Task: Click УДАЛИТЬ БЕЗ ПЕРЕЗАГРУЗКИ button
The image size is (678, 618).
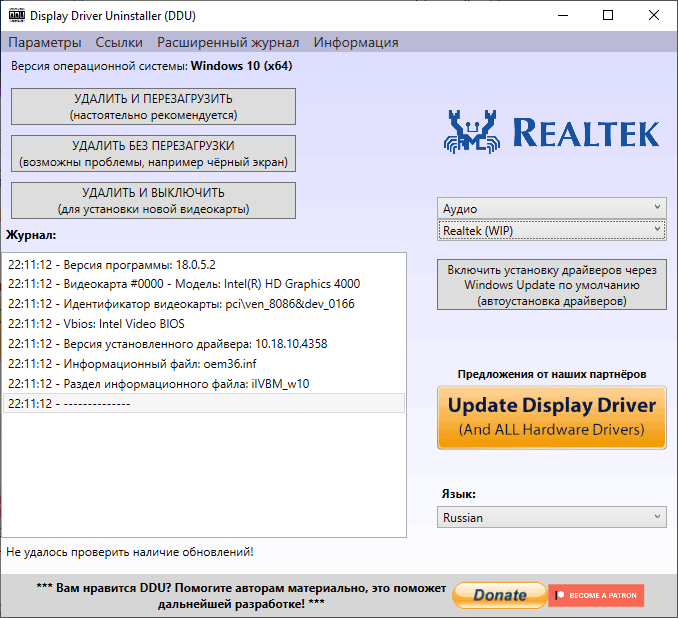Action: pos(154,154)
